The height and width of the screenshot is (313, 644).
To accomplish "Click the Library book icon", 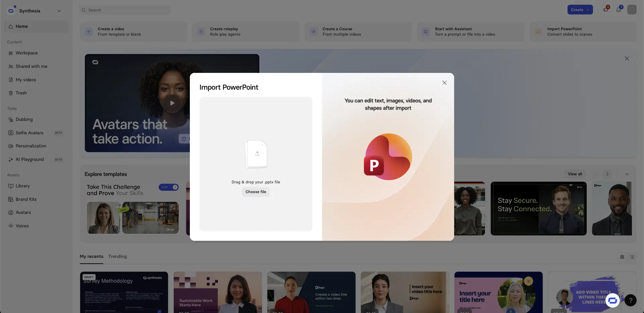I will click(x=11, y=186).
